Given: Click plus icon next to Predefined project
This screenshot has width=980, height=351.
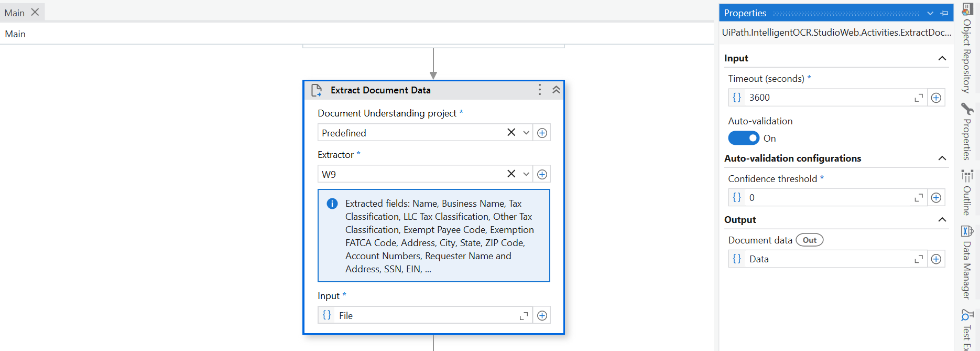Looking at the screenshot, I should 542,133.
